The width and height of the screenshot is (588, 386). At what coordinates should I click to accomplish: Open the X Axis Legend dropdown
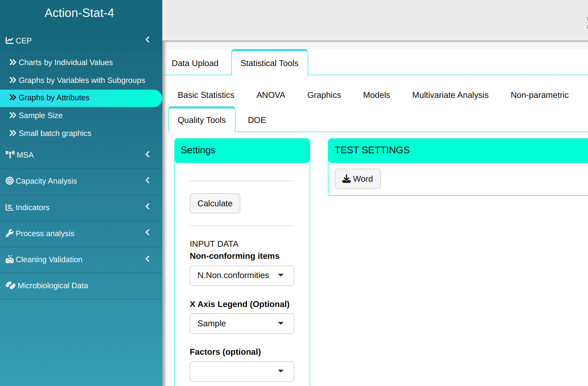tap(242, 324)
